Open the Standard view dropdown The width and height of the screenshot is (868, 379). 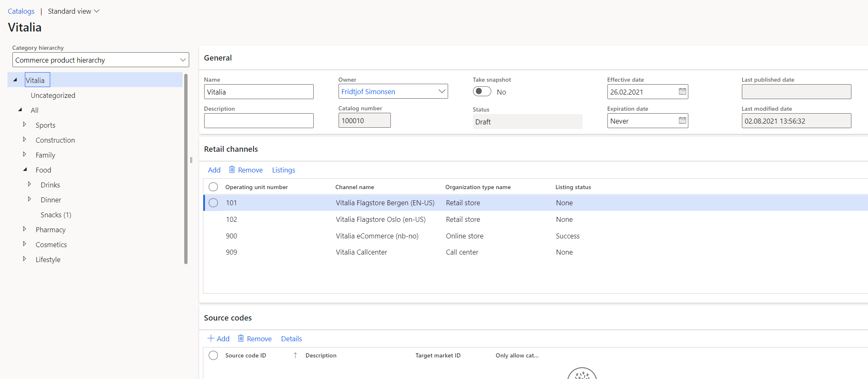(x=74, y=11)
